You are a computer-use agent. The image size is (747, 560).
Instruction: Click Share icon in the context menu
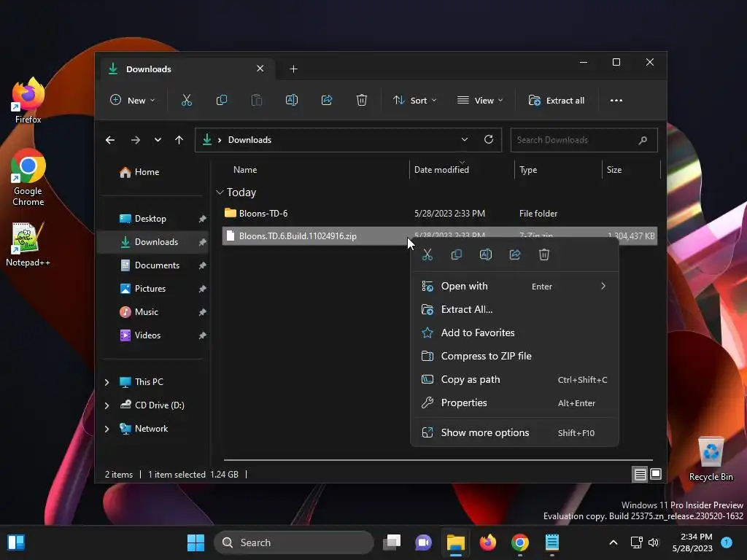pyautogui.click(x=515, y=254)
